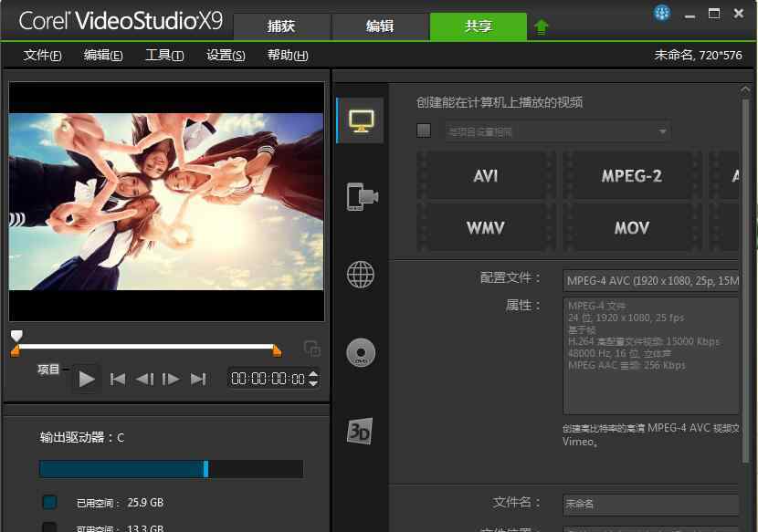758x532 pixels.
Task: Select the Device output category icon
Action: click(362, 196)
